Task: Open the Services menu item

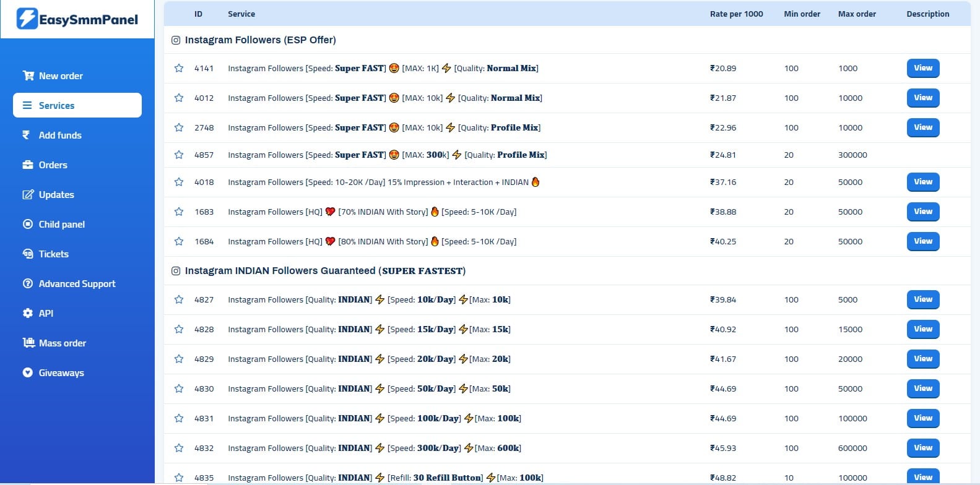Action: click(77, 105)
